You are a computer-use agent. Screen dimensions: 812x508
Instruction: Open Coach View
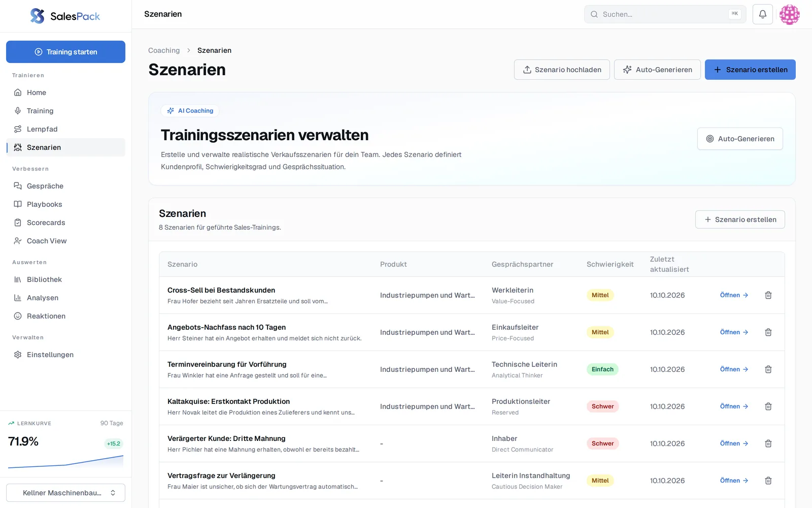point(65,241)
